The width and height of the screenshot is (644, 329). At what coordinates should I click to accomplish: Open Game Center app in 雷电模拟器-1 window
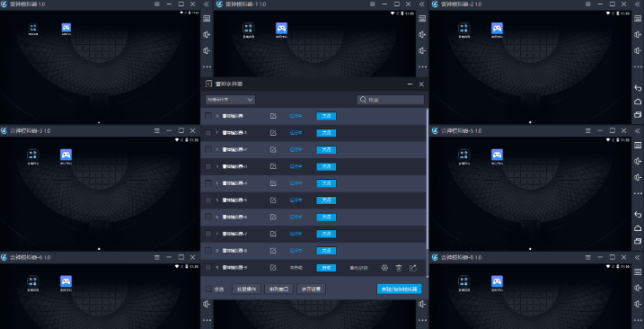[281, 30]
